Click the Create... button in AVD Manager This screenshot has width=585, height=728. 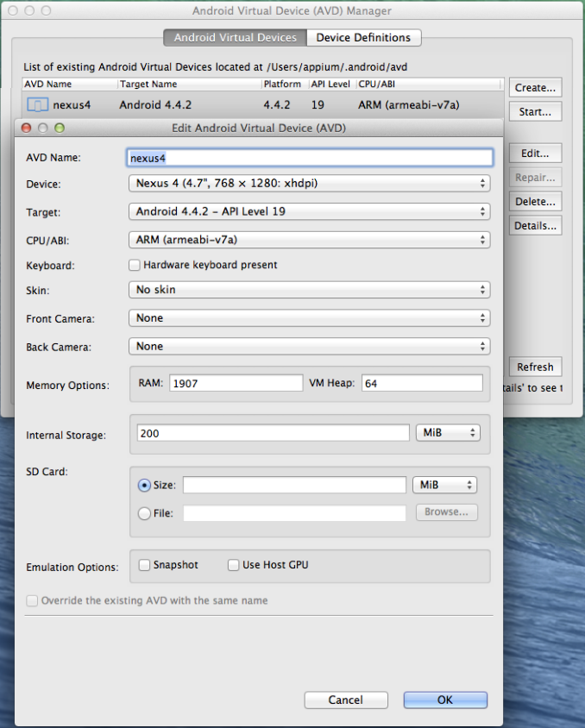(x=535, y=88)
